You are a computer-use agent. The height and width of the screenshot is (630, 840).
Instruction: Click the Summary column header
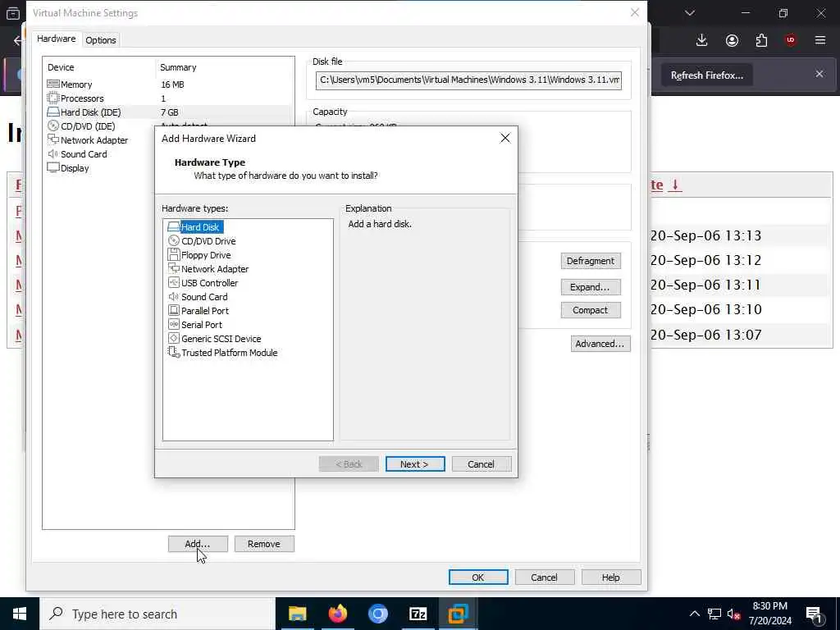(178, 67)
